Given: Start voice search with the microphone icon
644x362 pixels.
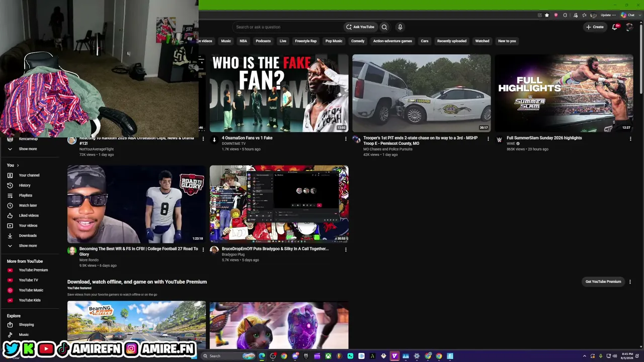Looking at the screenshot, I should pyautogui.click(x=400, y=27).
